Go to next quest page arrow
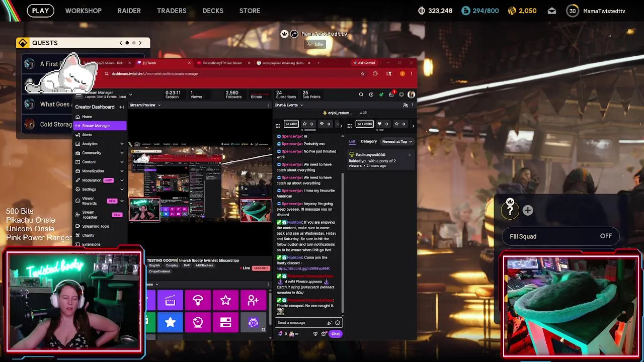The height and width of the screenshot is (362, 644). (140, 43)
